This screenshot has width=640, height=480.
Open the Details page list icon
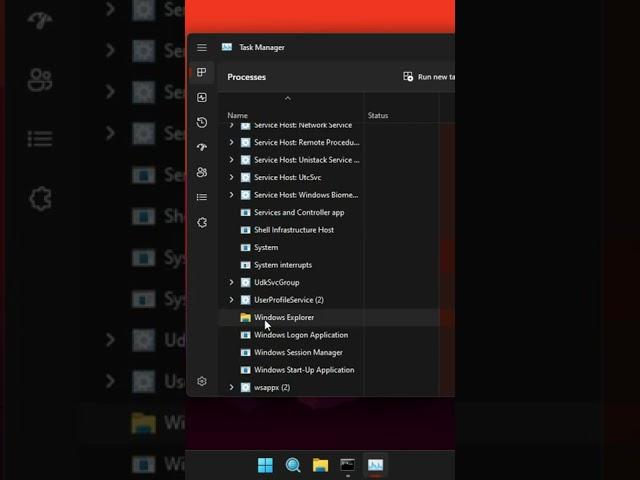pos(202,197)
